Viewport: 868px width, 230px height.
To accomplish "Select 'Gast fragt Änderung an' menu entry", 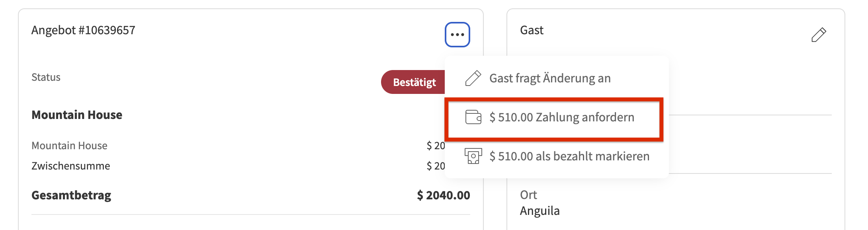I will 549,78.
